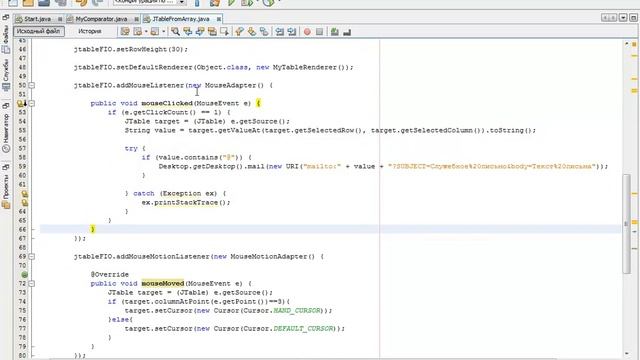The image size is (640, 360).
Task: Click the override green glyph on line 71
Action: [24, 275]
